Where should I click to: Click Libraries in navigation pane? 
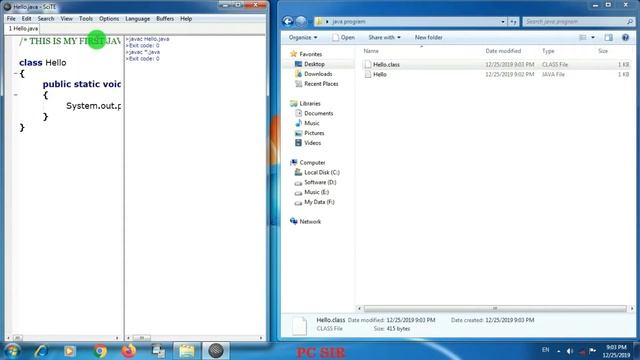[x=305, y=104]
